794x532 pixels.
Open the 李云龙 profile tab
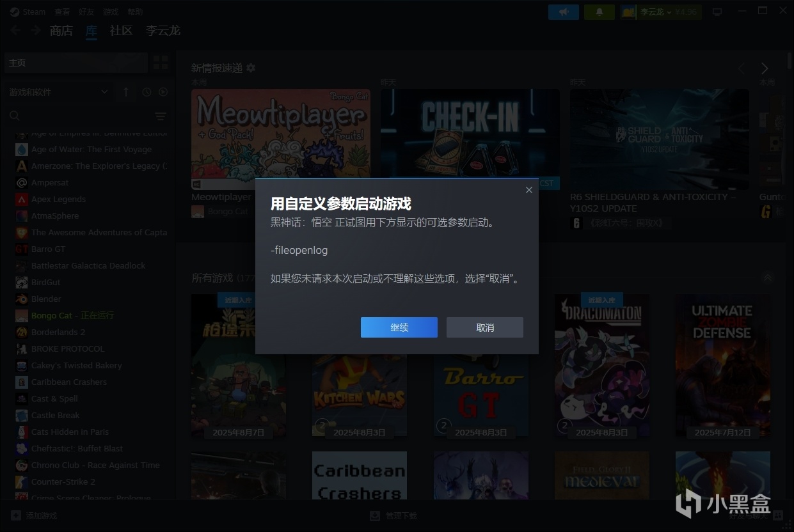click(x=163, y=31)
